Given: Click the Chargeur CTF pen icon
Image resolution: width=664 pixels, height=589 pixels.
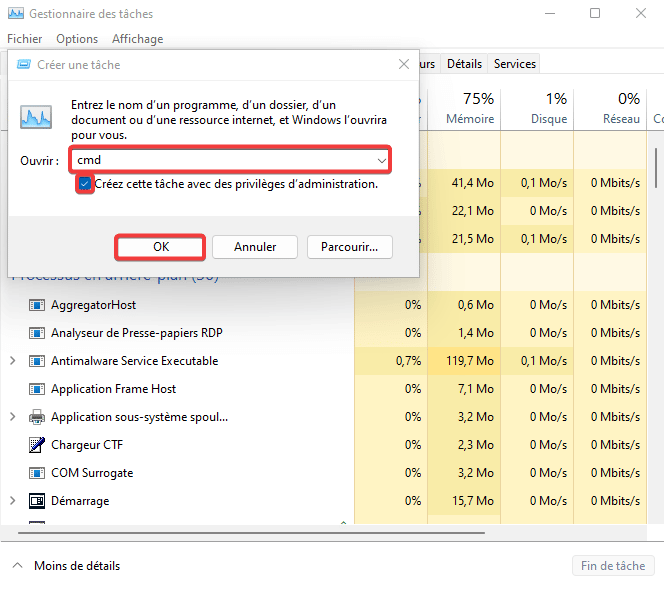Looking at the screenshot, I should (x=37, y=445).
